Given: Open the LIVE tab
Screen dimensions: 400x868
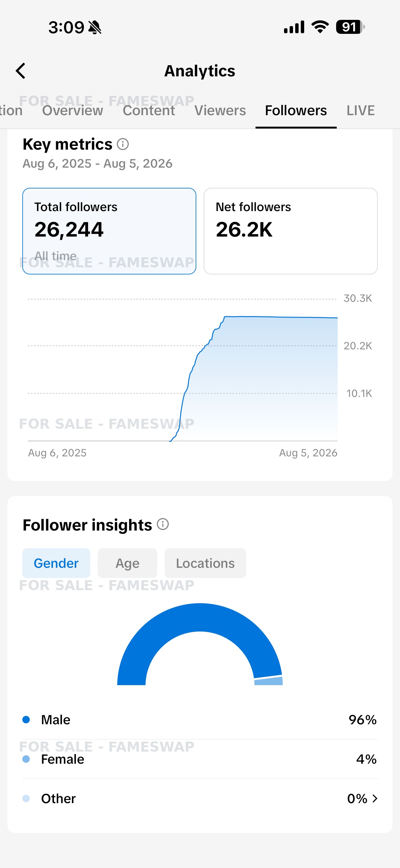Looking at the screenshot, I should coord(361,111).
